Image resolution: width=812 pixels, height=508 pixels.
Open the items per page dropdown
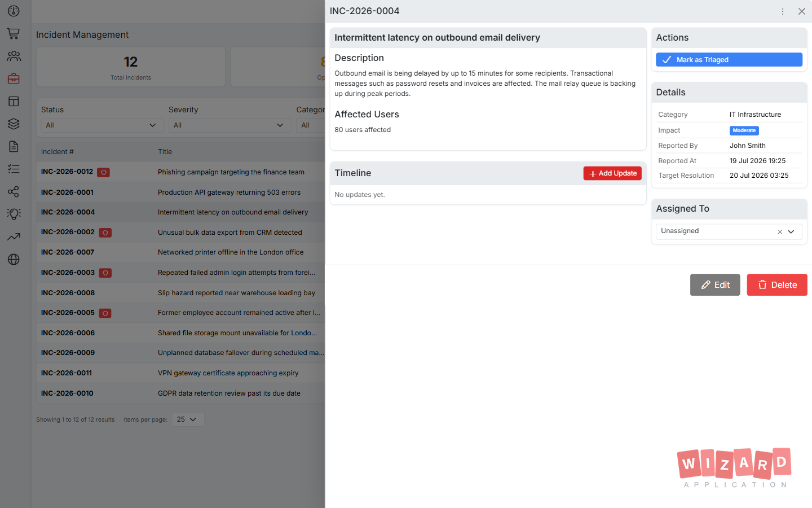tap(187, 419)
